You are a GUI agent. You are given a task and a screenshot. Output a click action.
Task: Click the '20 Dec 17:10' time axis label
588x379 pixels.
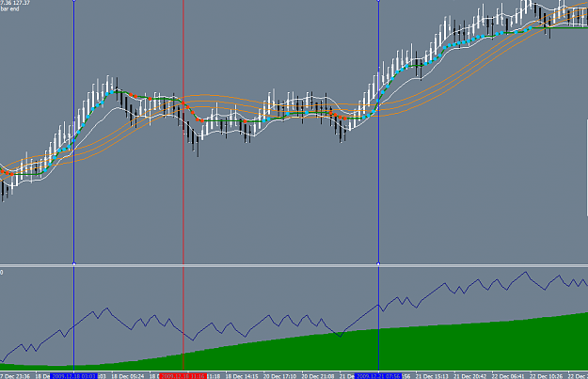tap(279, 376)
